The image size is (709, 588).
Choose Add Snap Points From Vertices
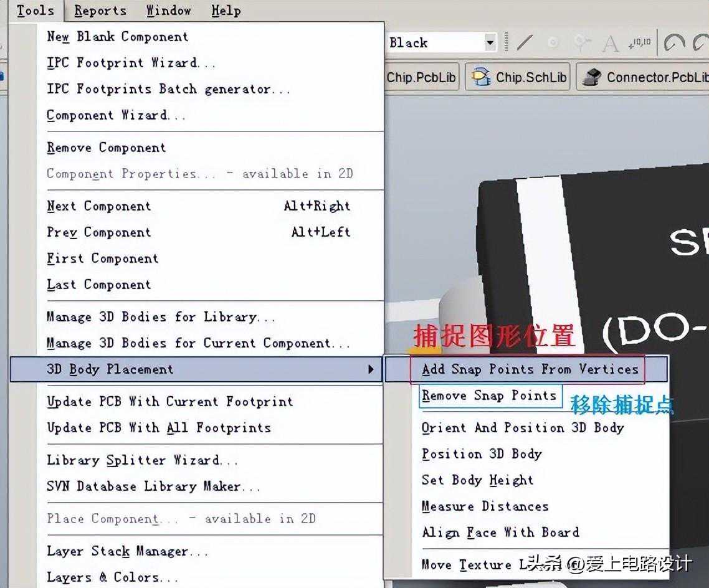[530, 369]
